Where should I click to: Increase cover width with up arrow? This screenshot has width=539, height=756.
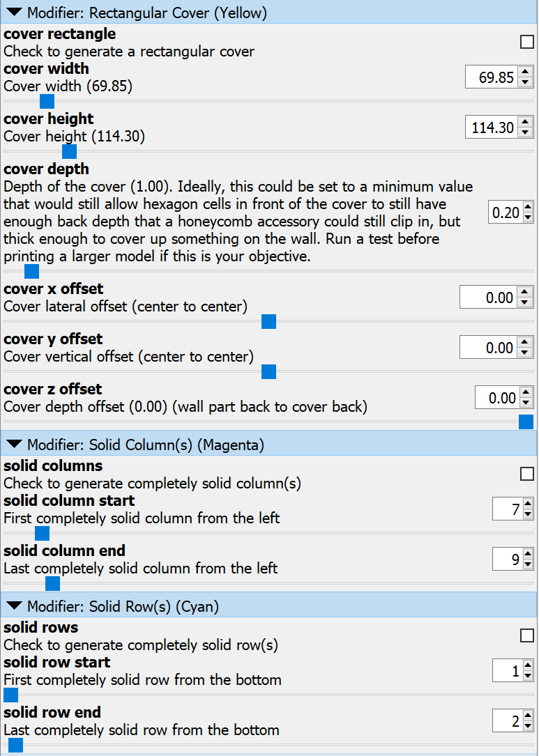pos(526,72)
